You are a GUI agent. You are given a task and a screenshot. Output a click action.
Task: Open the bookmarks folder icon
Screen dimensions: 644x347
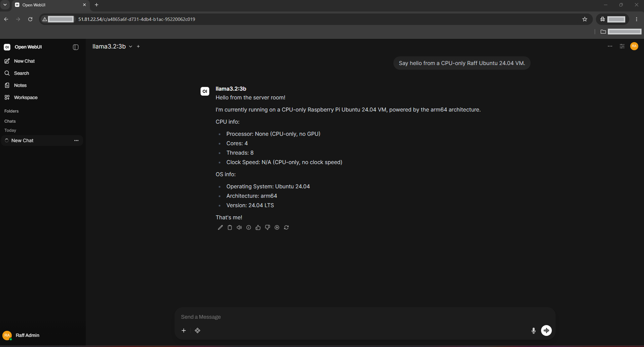pyautogui.click(x=603, y=32)
